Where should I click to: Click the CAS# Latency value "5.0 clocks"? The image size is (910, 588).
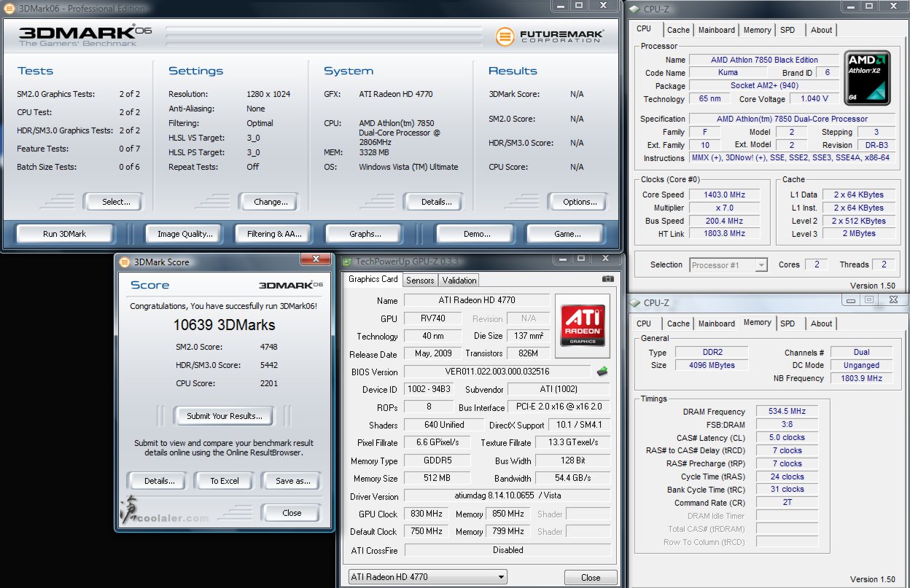coord(787,438)
